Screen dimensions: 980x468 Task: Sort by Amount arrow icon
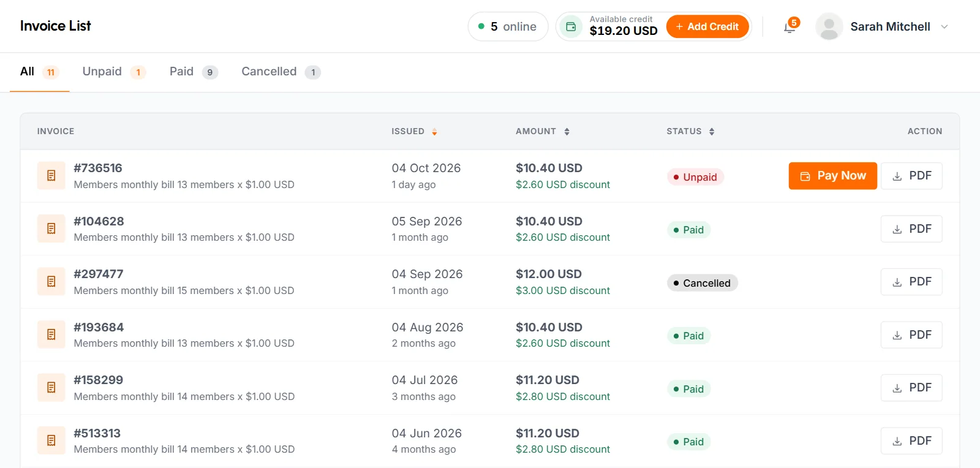(x=567, y=132)
